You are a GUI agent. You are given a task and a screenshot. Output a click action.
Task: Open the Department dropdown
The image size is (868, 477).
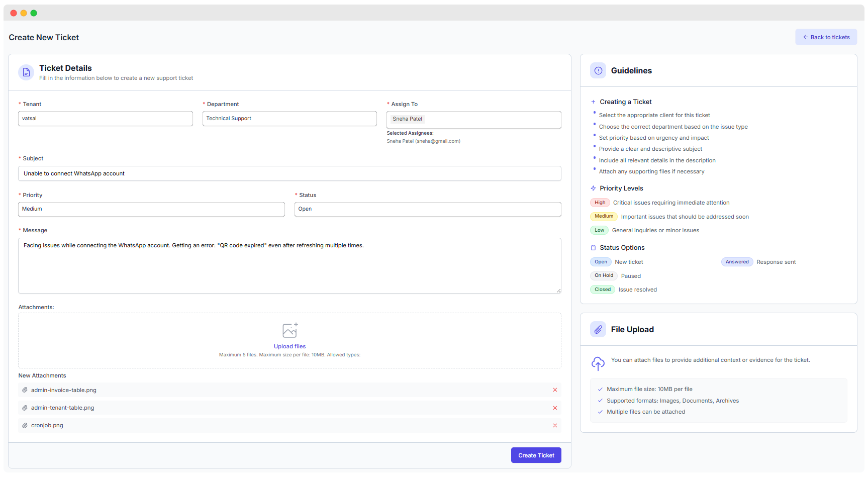pyautogui.click(x=290, y=119)
